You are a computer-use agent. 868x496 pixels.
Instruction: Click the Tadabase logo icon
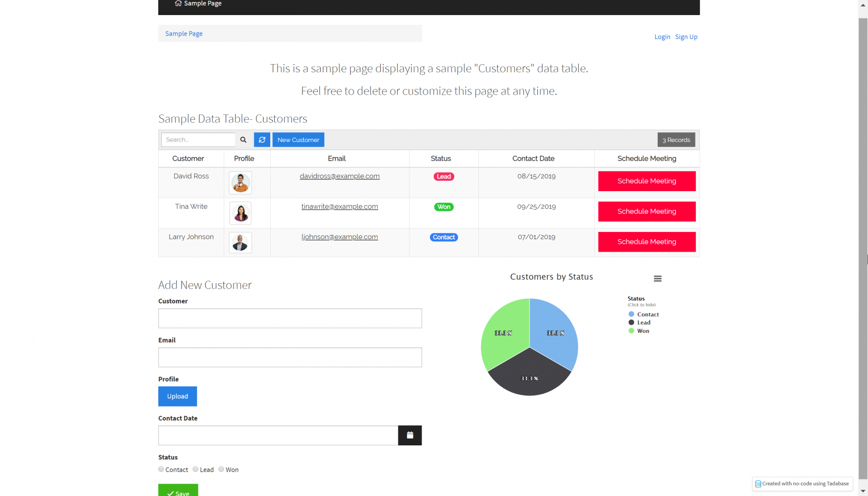[758, 484]
